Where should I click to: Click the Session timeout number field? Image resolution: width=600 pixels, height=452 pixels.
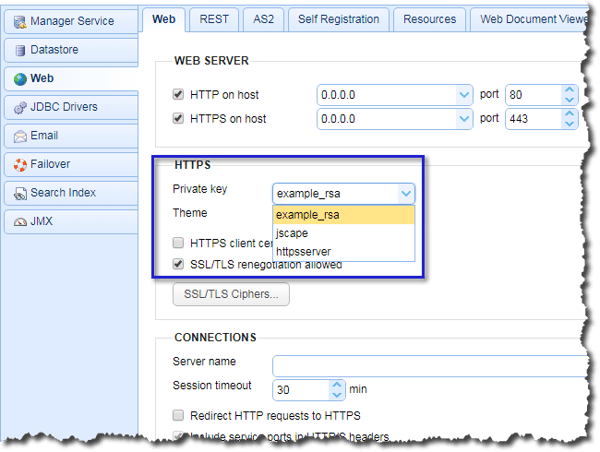point(301,390)
